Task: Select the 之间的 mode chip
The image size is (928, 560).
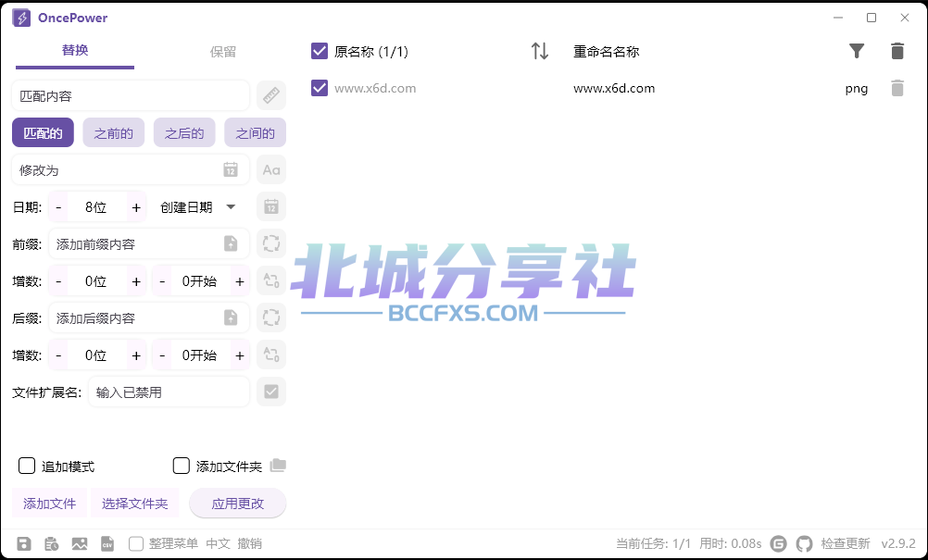Action: pyautogui.click(x=255, y=133)
